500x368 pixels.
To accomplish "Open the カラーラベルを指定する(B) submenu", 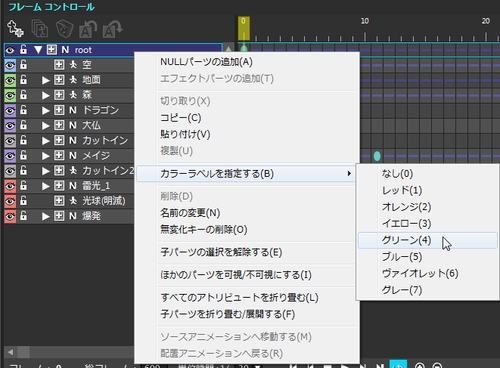I will (x=246, y=174).
